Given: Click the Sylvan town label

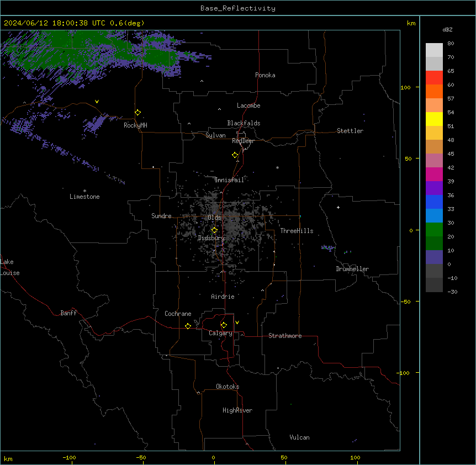Looking at the screenshot, I should (215, 135).
